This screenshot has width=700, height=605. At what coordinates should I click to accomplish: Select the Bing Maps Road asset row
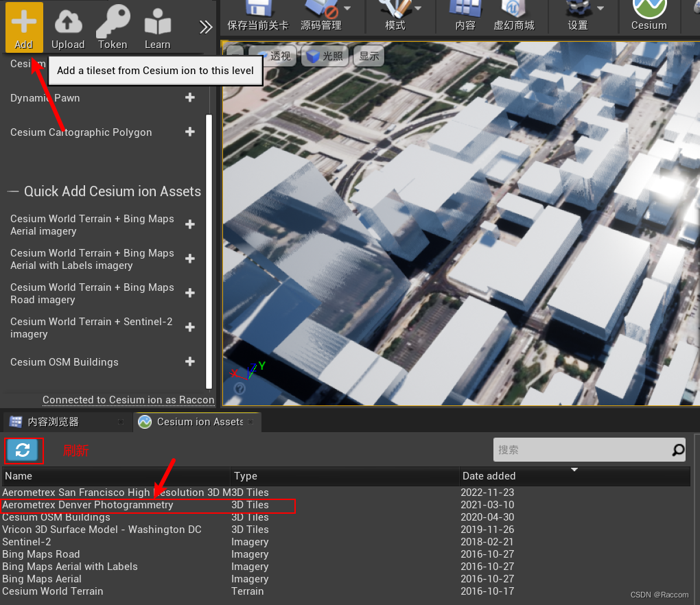click(346, 554)
